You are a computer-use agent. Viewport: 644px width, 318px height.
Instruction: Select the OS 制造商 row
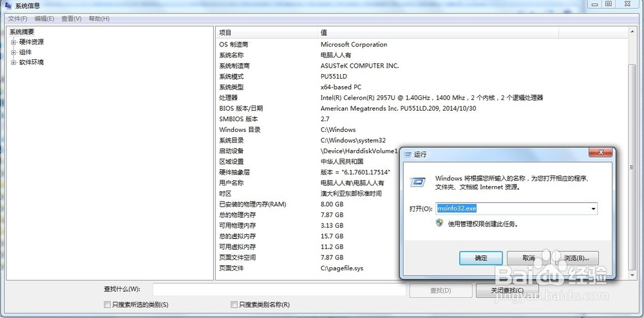[x=422, y=44]
